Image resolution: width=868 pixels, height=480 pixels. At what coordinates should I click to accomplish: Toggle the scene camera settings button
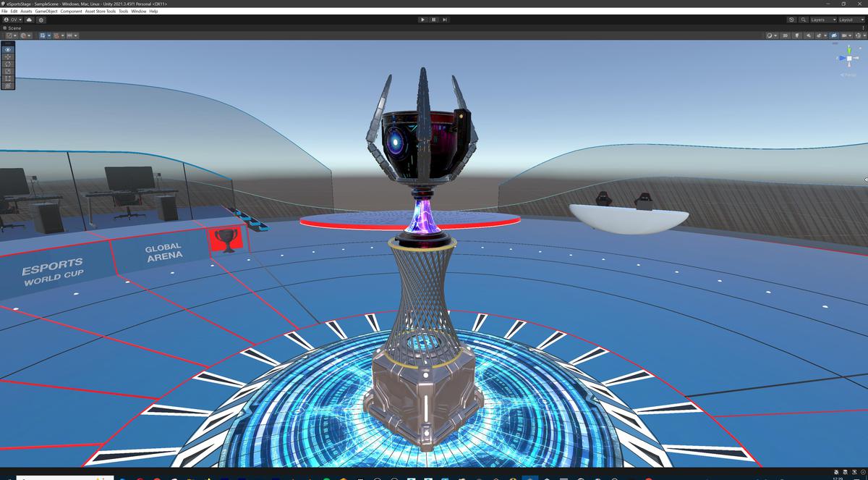834,35
